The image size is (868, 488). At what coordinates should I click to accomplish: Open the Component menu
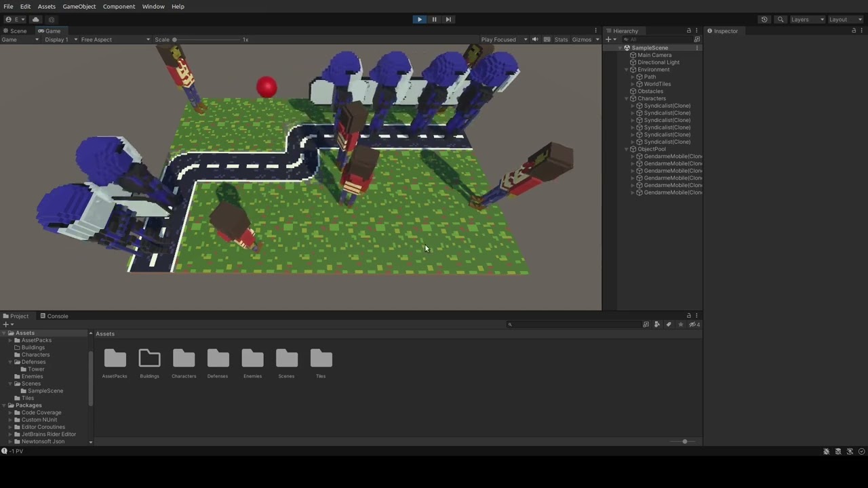pyautogui.click(x=119, y=6)
